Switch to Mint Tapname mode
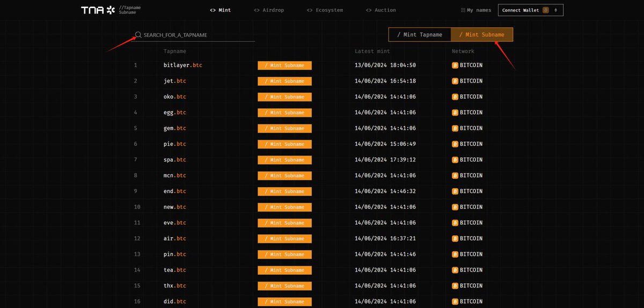This screenshot has height=308, width=644. pyautogui.click(x=420, y=35)
